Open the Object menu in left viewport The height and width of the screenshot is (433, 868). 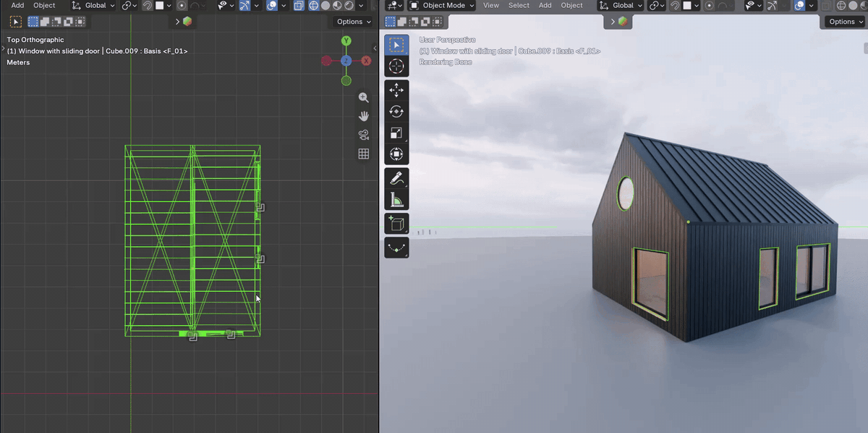44,5
